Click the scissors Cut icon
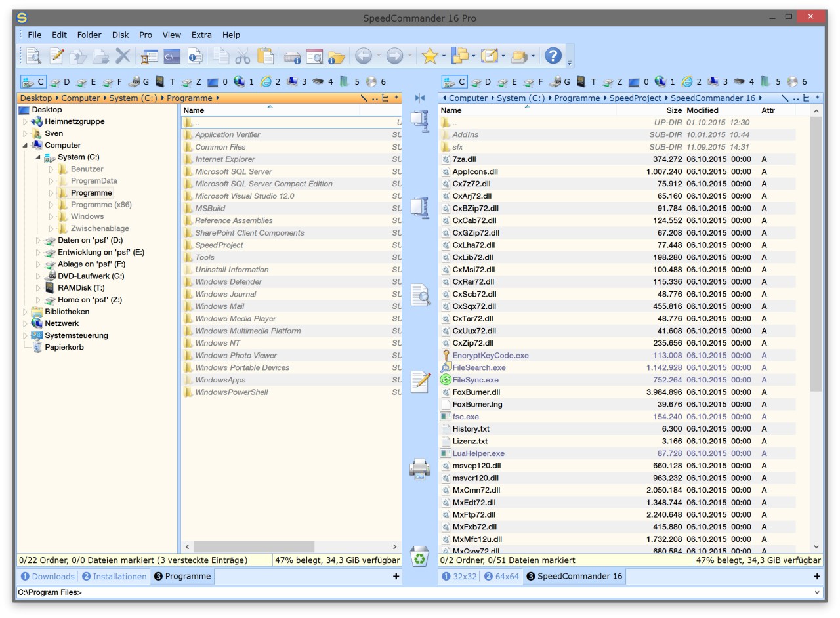This screenshot has width=840, height=618. (x=243, y=56)
